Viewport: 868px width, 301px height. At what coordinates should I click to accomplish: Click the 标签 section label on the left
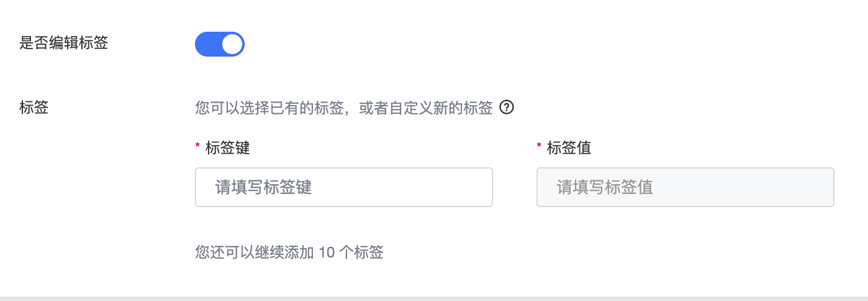click(34, 108)
